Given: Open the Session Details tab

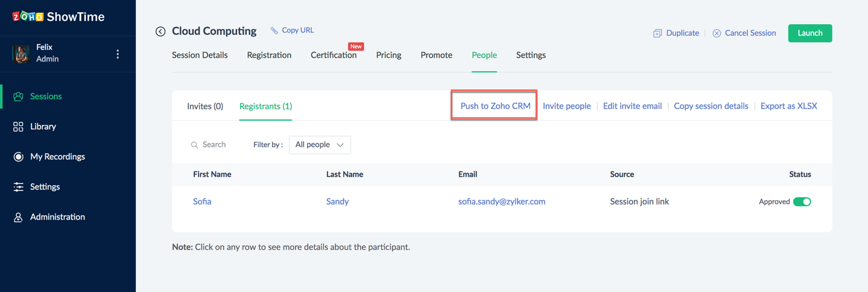Looking at the screenshot, I should [x=200, y=55].
